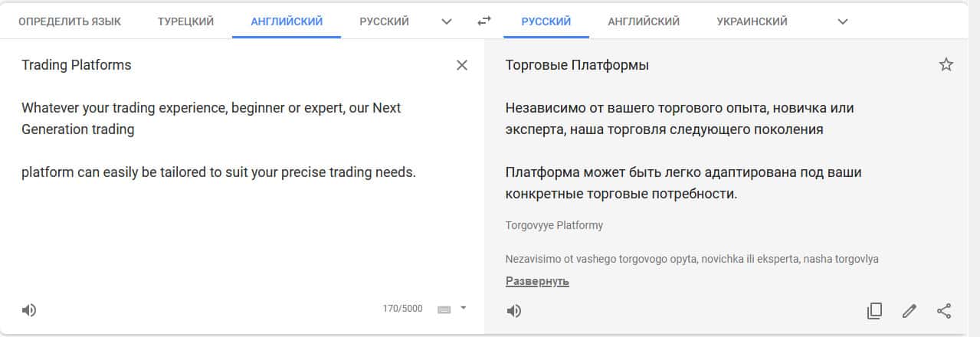Select the Определить язык source tab
This screenshot has width=980, height=337.
pyautogui.click(x=69, y=21)
